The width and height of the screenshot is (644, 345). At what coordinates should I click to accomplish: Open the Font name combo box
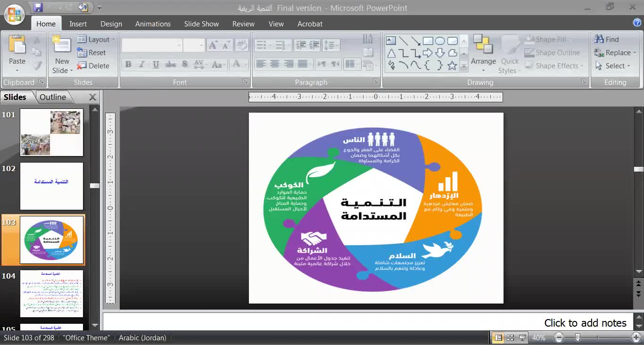pos(152,45)
